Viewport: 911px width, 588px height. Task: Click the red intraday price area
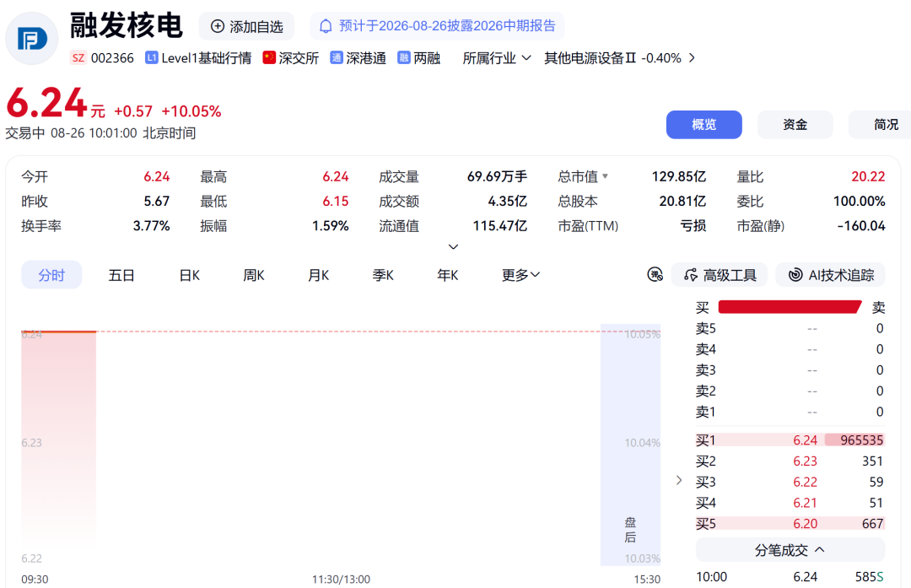(59, 441)
